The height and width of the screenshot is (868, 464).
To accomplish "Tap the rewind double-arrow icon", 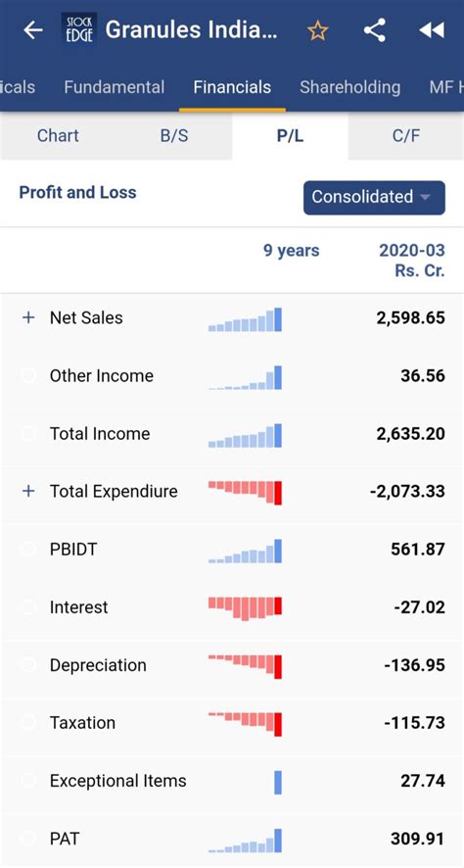I will point(432,30).
